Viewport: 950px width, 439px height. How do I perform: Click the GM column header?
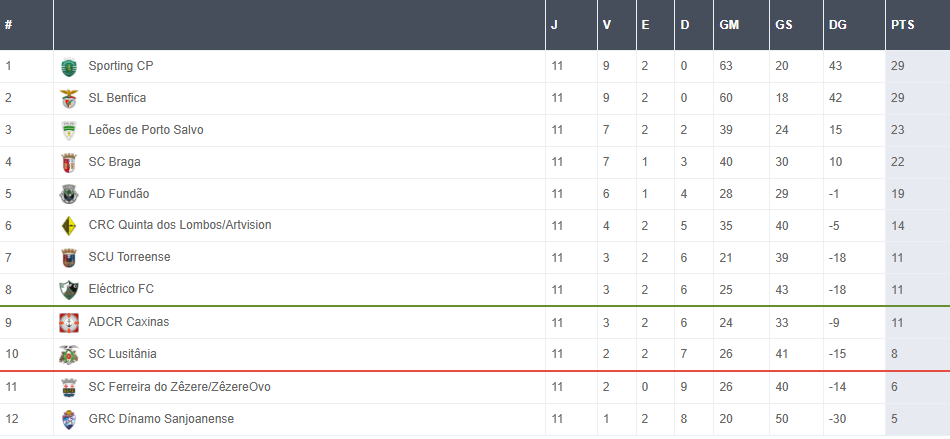click(x=729, y=25)
